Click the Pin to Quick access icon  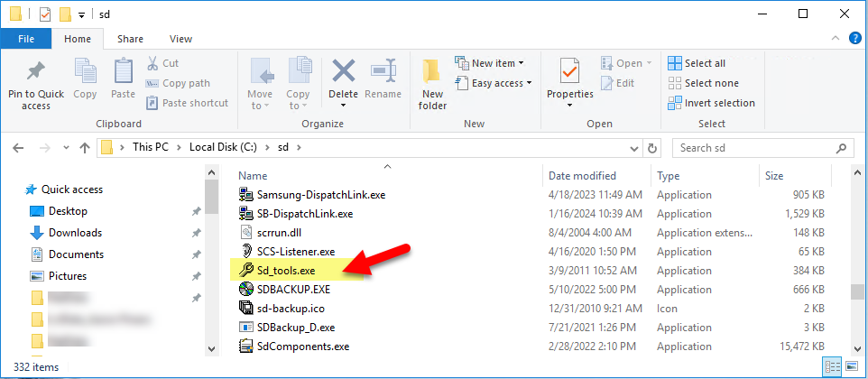36,74
